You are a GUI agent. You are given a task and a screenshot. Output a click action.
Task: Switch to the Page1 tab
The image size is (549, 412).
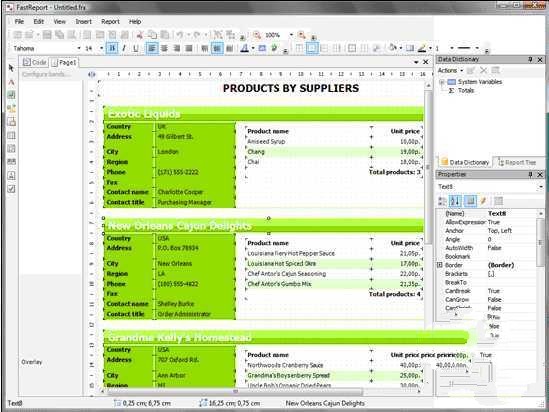click(64, 62)
